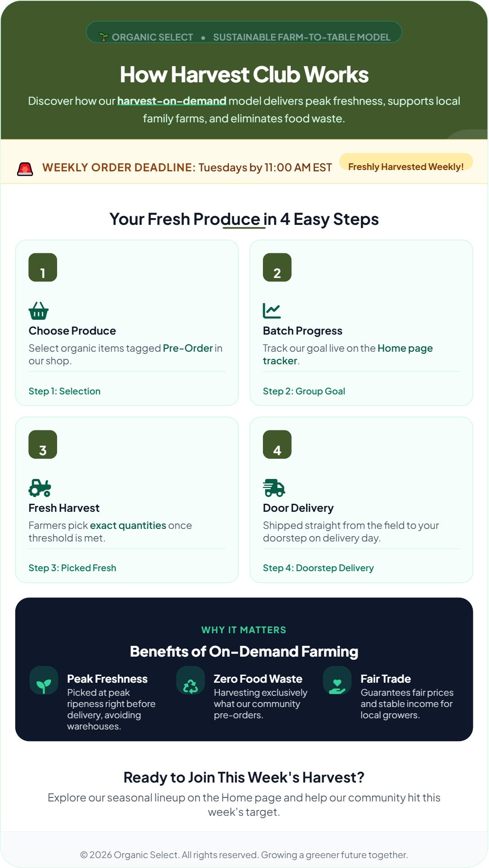Click the Pre-Order highlighted text

click(188, 348)
